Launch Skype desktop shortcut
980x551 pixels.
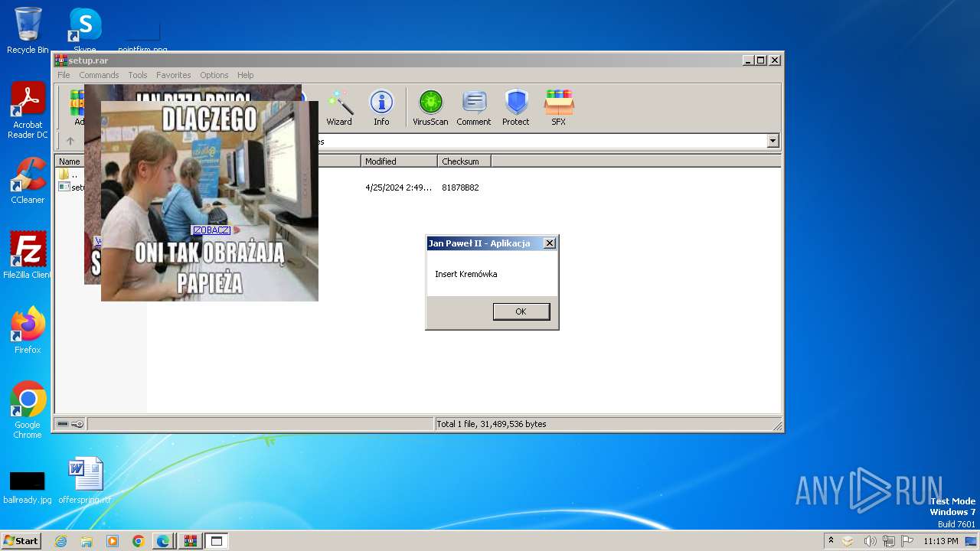pos(85,31)
